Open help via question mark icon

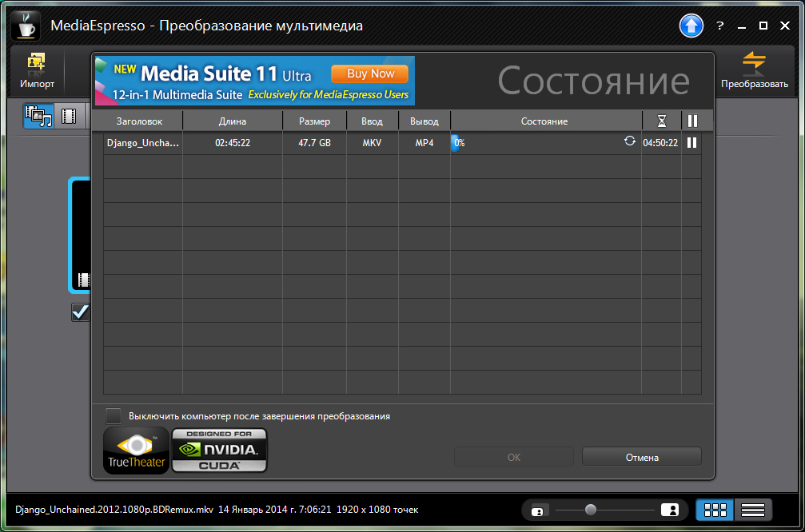tap(719, 26)
